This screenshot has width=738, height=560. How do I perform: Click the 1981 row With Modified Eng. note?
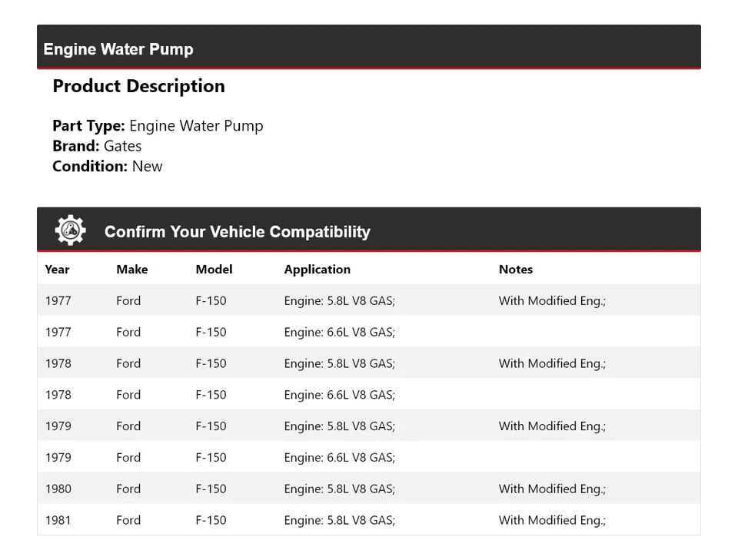551,521
